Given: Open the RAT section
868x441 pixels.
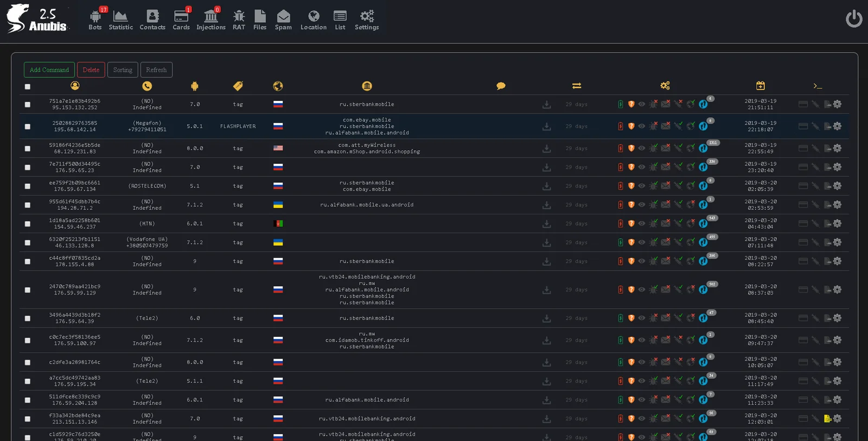Looking at the screenshot, I should (239, 20).
